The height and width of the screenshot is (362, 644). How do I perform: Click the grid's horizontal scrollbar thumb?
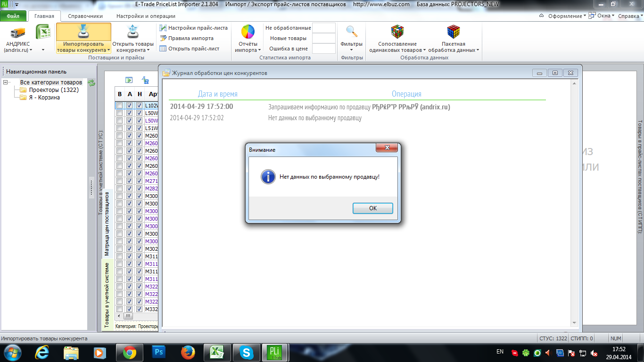[128, 316]
